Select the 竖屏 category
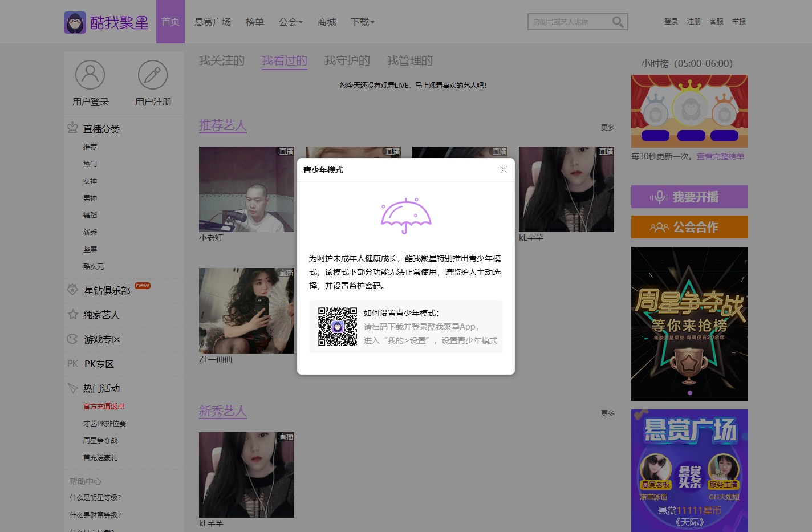 (x=90, y=249)
